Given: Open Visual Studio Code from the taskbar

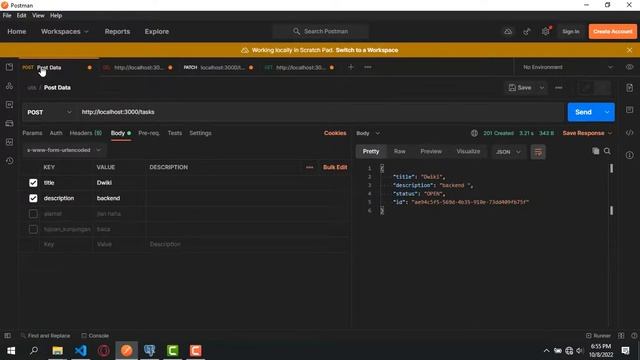Looking at the screenshot, I should pos(80,351).
